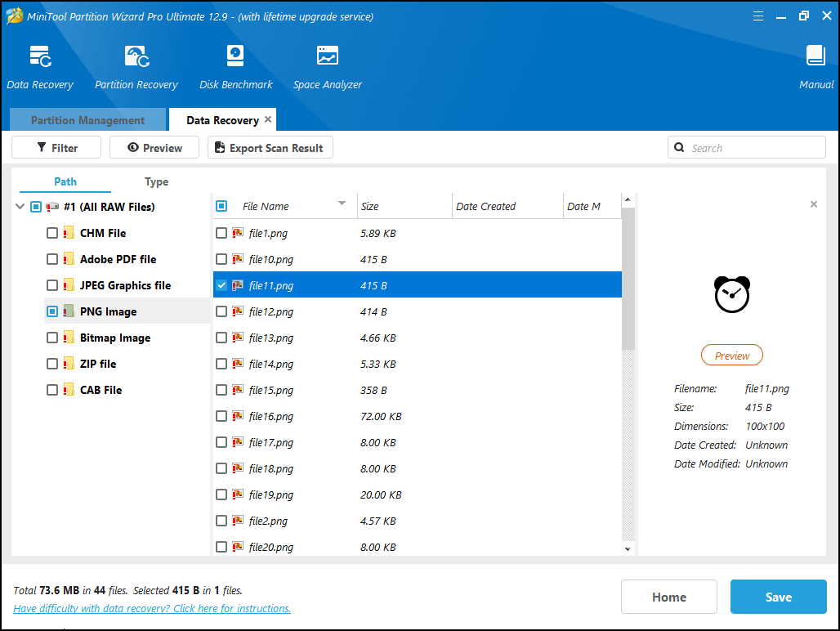Launch the Partition Recovery tool
Screen dimensions: 840x631
tap(136, 57)
